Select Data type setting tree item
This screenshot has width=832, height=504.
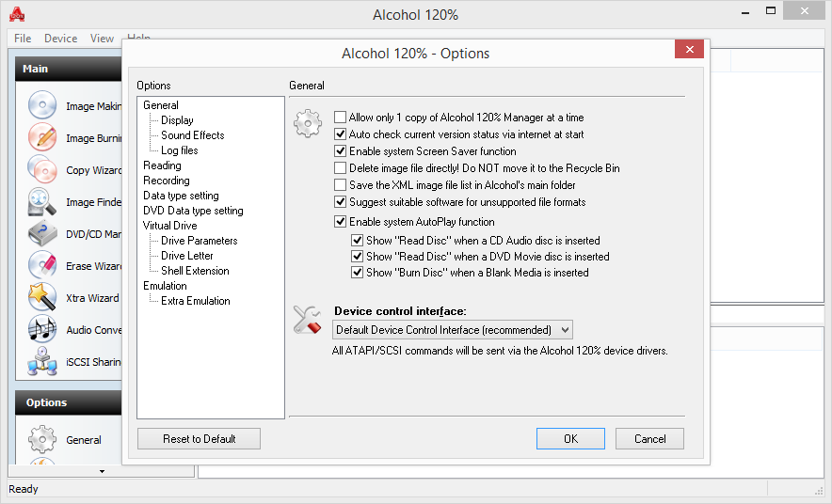(181, 196)
